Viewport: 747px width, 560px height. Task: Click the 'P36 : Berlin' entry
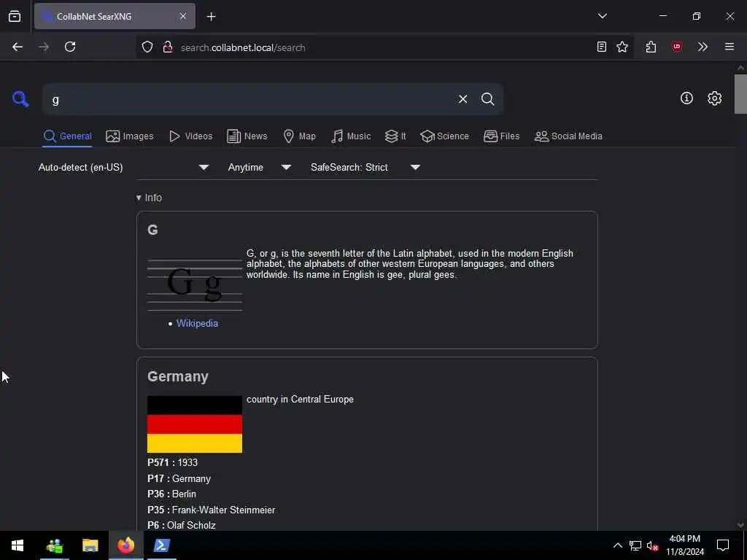tap(171, 494)
